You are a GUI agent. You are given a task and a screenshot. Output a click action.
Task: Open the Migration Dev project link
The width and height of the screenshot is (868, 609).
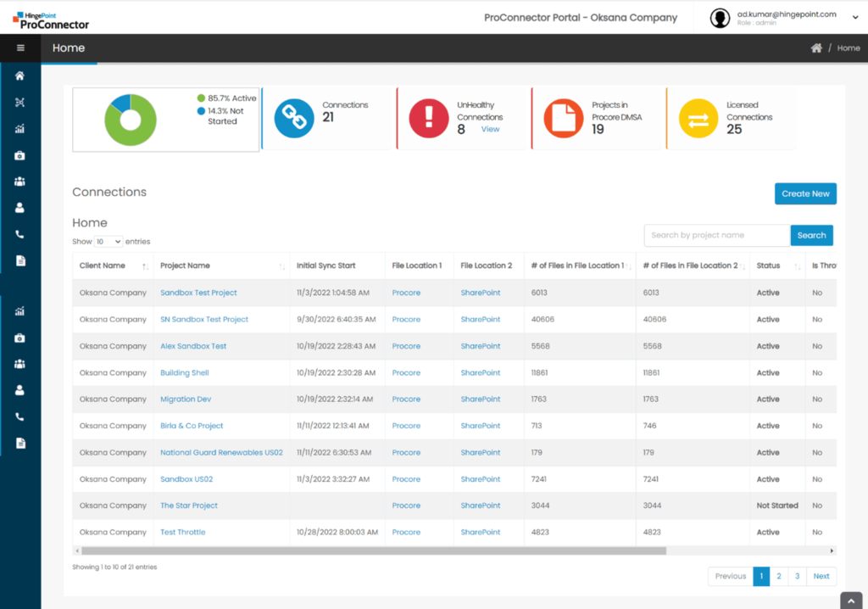click(x=186, y=399)
